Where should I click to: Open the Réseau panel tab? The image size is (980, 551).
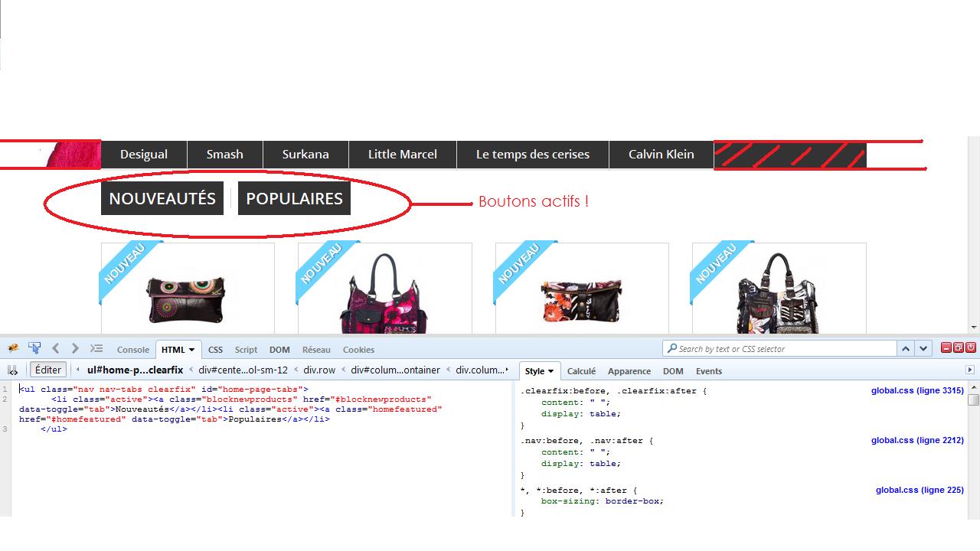point(316,350)
